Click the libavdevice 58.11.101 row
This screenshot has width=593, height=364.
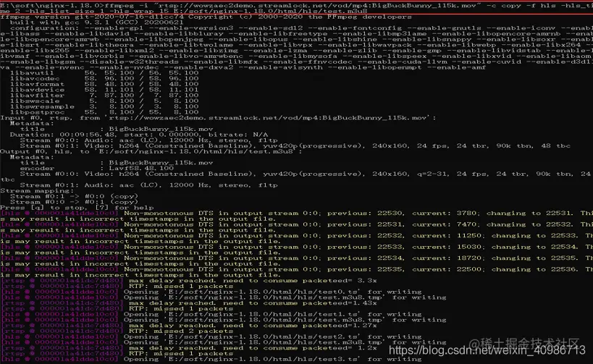(x=104, y=90)
